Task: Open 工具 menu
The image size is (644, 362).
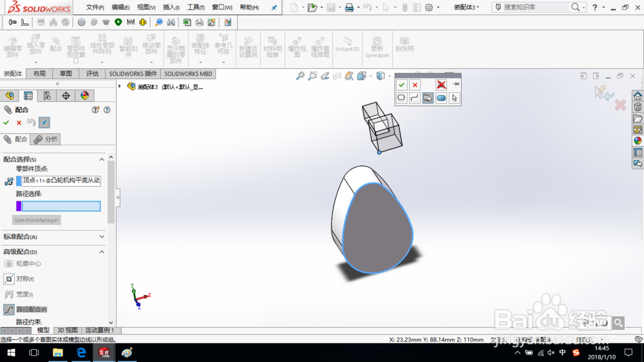Action: click(x=196, y=7)
